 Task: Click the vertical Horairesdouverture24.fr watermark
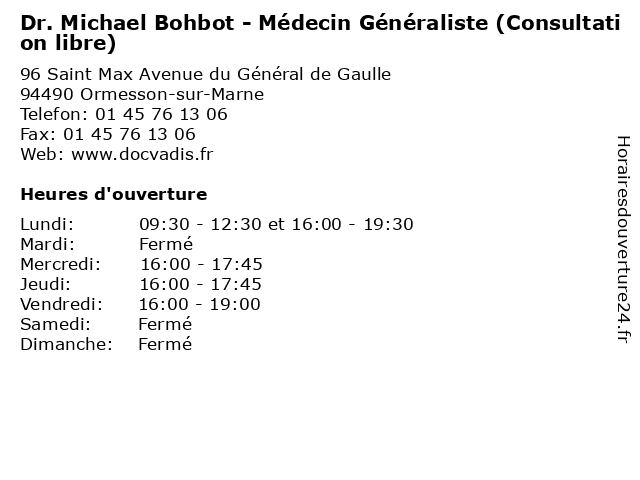(x=623, y=240)
